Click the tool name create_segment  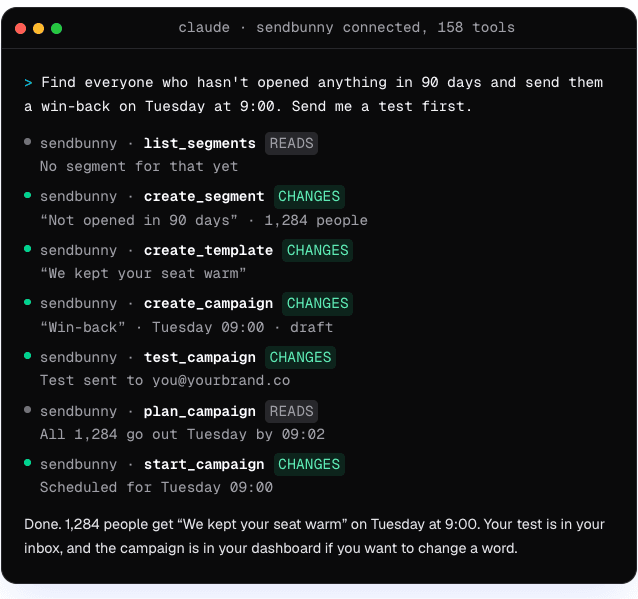204,197
